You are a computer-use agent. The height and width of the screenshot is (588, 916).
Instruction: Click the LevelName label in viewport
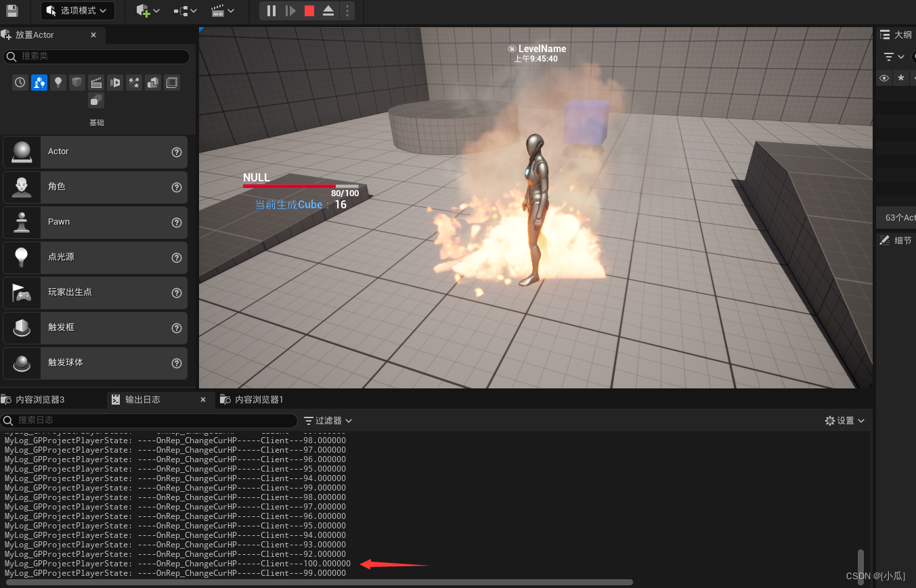click(x=542, y=49)
